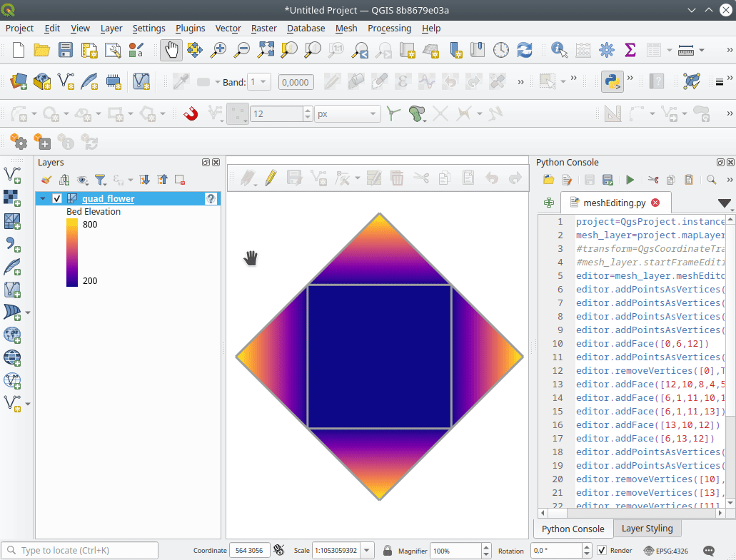Close the meshEditing.py editor tab
736x560 pixels.
[655, 203]
